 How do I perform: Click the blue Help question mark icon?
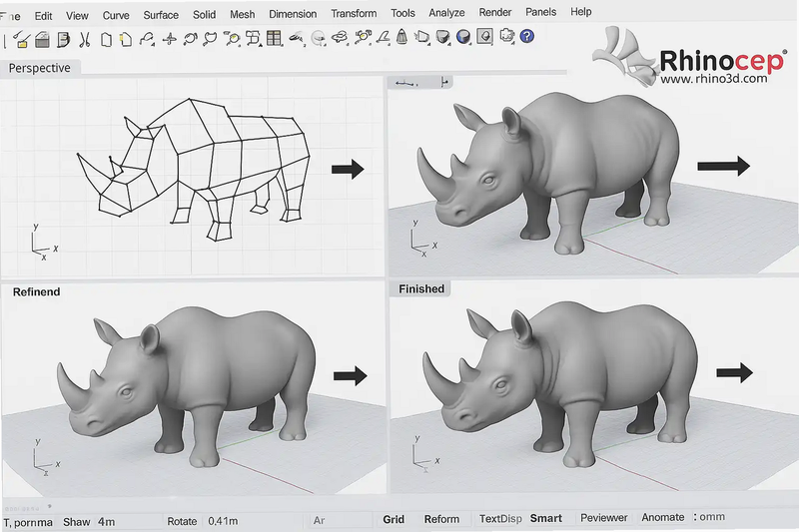(x=527, y=36)
